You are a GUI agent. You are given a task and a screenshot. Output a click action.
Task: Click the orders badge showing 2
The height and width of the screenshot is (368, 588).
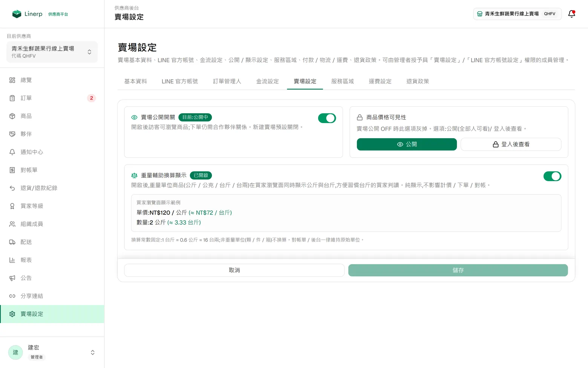click(x=92, y=98)
